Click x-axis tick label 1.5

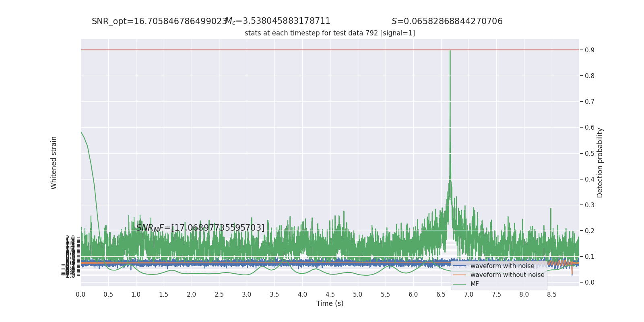pyautogui.click(x=164, y=295)
